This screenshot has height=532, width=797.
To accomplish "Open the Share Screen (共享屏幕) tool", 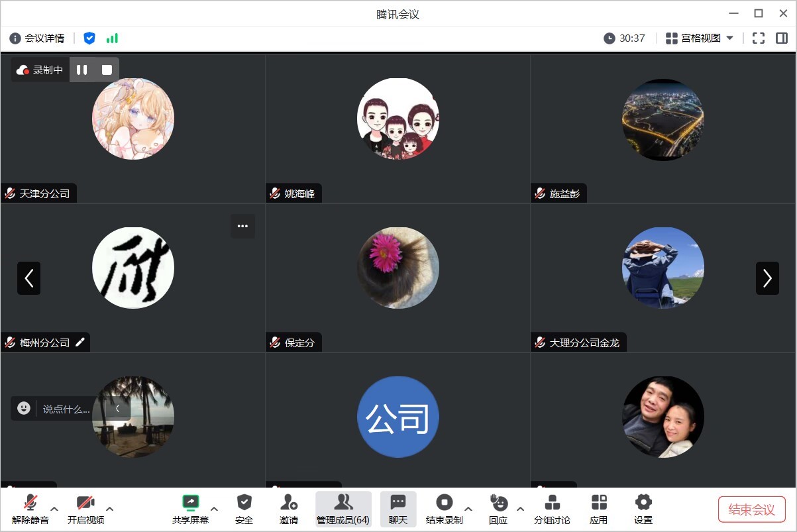I will [190, 509].
